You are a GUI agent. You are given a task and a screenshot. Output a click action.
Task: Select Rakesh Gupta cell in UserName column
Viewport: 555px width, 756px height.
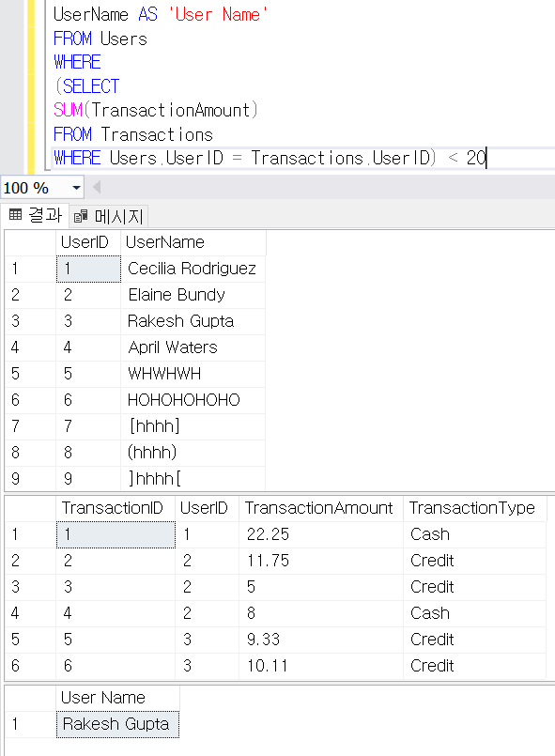193,321
